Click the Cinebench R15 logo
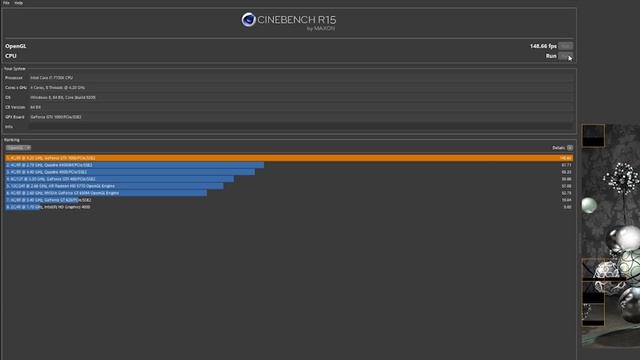This screenshot has width=640, height=360. (x=289, y=22)
